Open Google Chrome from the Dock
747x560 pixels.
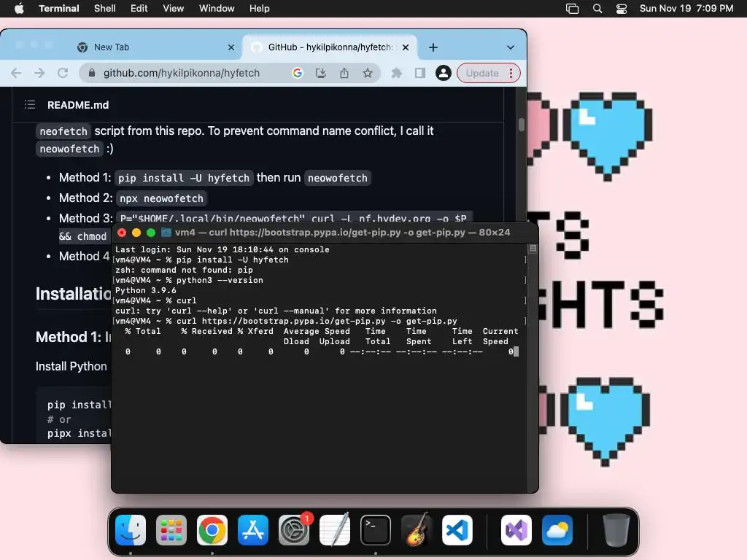click(212, 529)
